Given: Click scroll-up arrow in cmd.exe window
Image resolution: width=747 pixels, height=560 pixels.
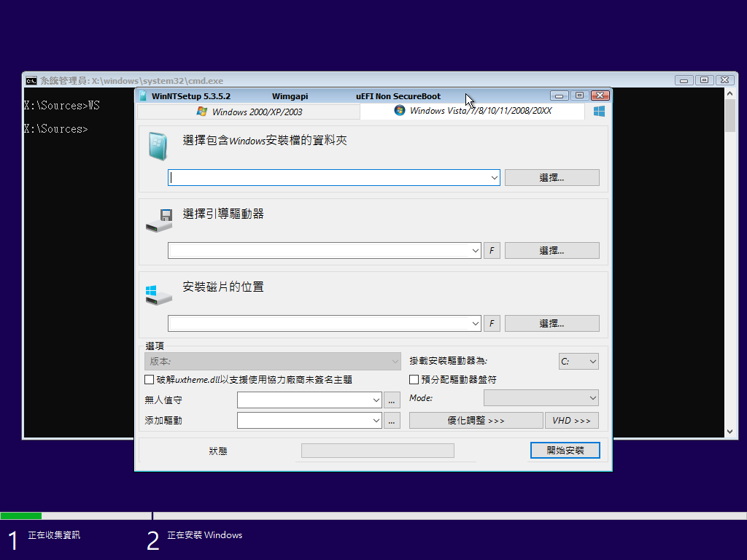Looking at the screenshot, I should 729,94.
